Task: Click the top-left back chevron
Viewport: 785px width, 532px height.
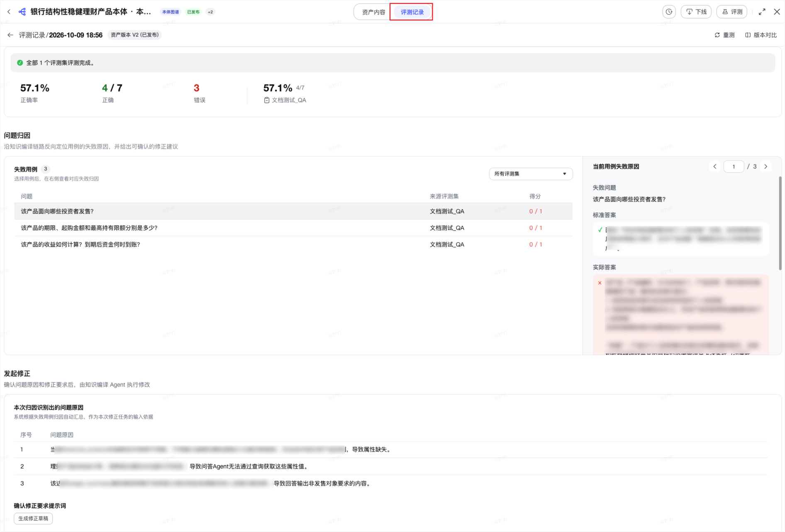Action: [x=9, y=12]
